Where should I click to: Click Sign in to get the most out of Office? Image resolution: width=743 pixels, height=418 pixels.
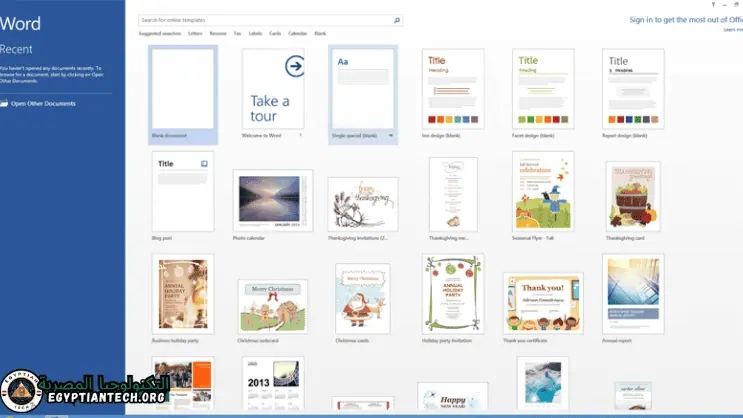(x=685, y=19)
